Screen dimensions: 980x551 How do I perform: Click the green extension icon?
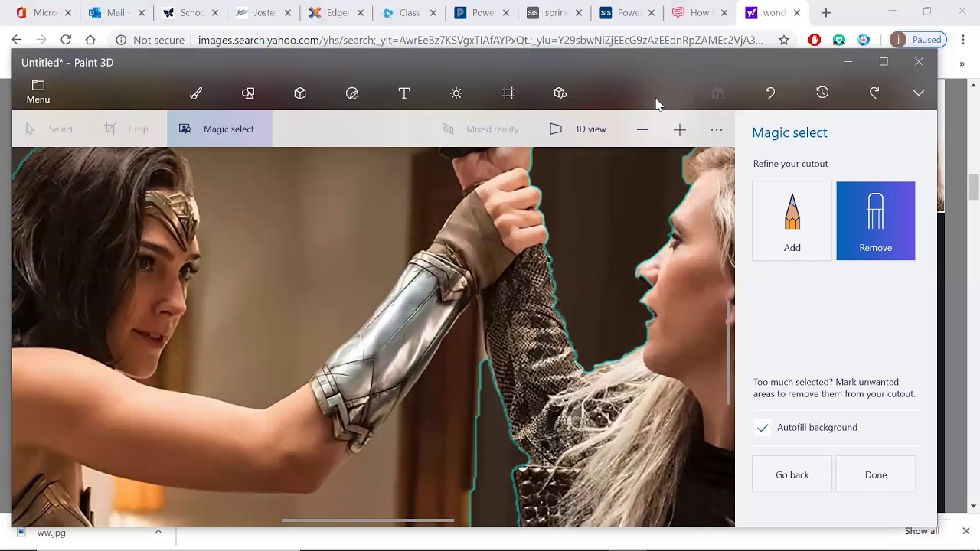[839, 40]
